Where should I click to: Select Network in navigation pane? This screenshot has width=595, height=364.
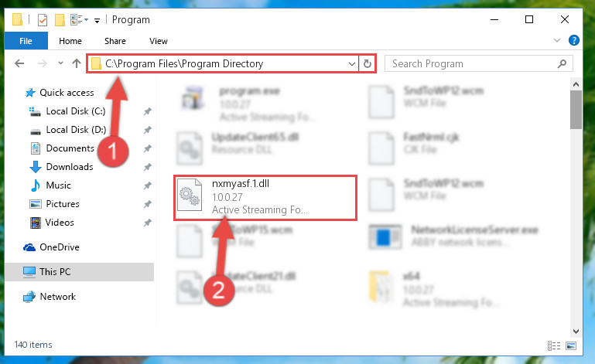[50, 297]
